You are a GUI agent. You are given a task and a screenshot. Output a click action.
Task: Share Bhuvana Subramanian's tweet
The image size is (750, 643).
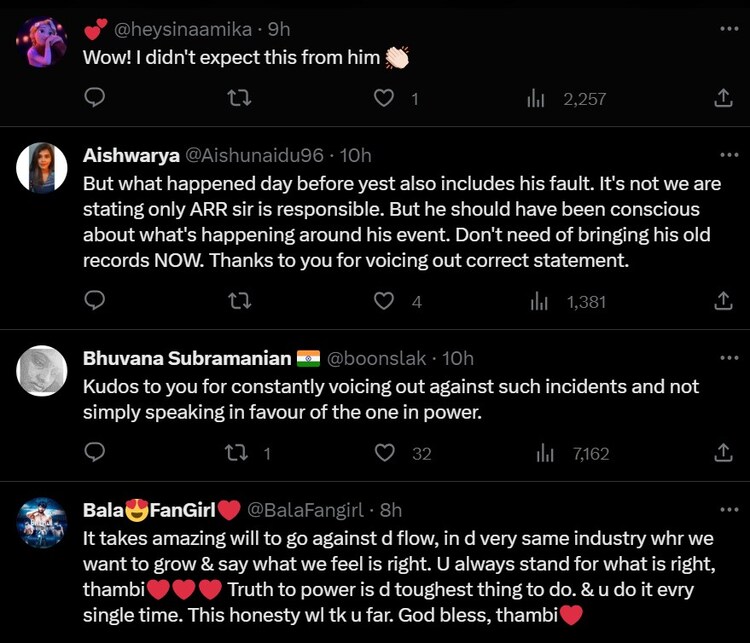tap(723, 453)
